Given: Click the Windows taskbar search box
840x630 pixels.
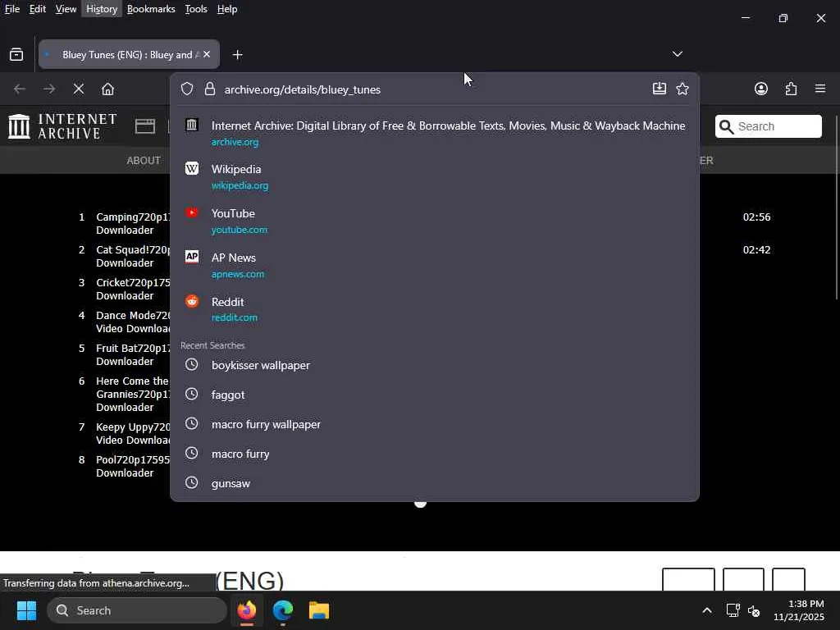Looking at the screenshot, I should pos(137,610).
